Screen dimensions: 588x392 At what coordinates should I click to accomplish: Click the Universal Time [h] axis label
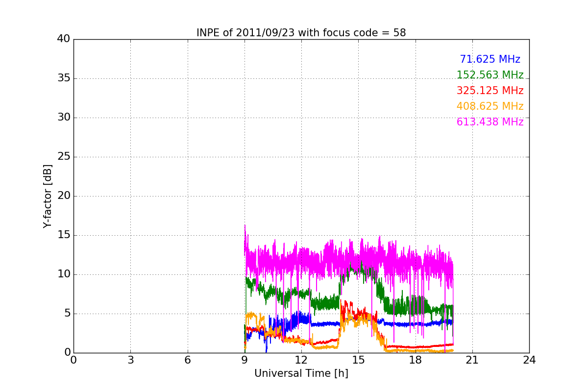[301, 373]
